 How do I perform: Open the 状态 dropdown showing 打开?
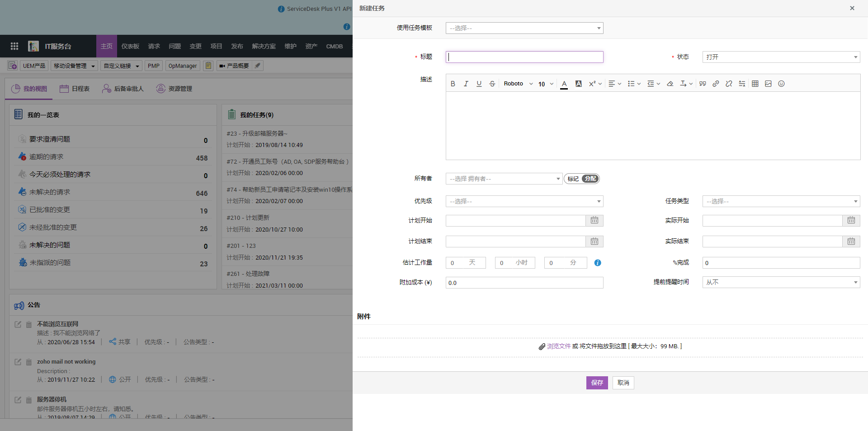[781, 57]
